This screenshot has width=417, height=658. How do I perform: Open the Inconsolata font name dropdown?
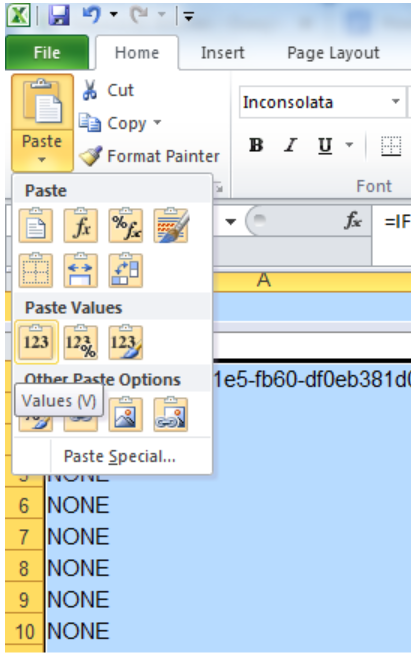pyautogui.click(x=395, y=102)
